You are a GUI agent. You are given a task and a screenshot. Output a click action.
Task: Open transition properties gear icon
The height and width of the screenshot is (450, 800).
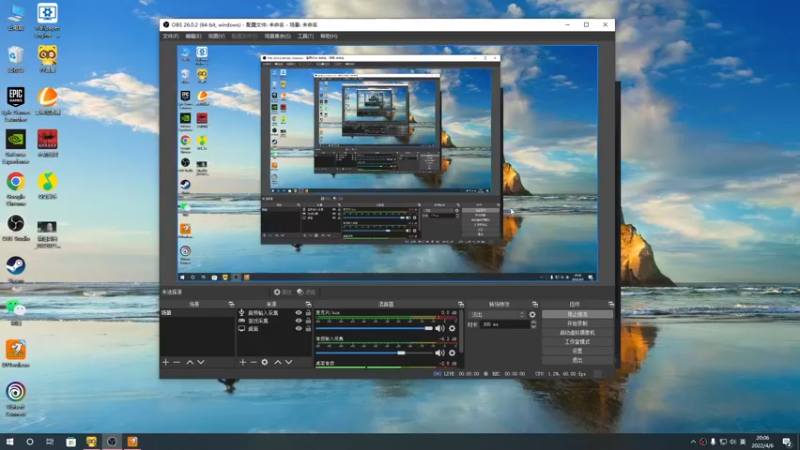(533, 315)
